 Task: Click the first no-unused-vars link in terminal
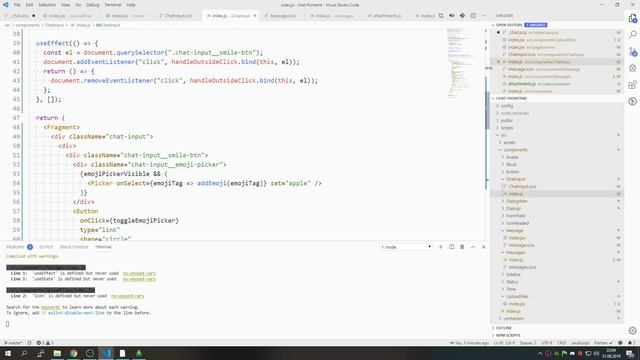tap(139, 273)
